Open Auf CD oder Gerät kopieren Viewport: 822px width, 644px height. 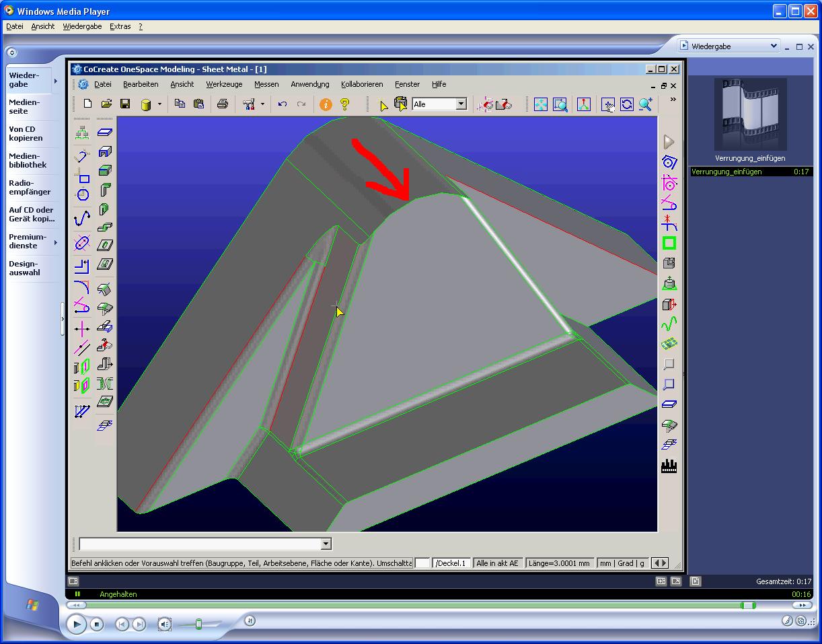[32, 214]
